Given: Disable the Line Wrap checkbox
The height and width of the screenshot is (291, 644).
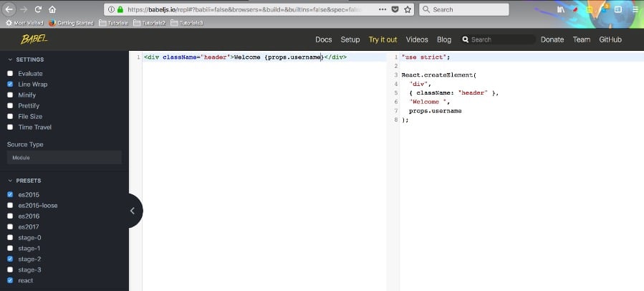Looking at the screenshot, I should tap(10, 84).
